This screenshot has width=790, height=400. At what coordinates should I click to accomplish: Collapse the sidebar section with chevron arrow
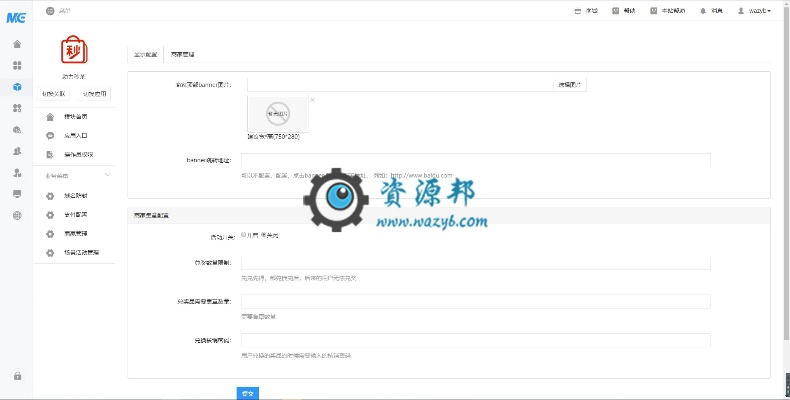click(x=107, y=175)
